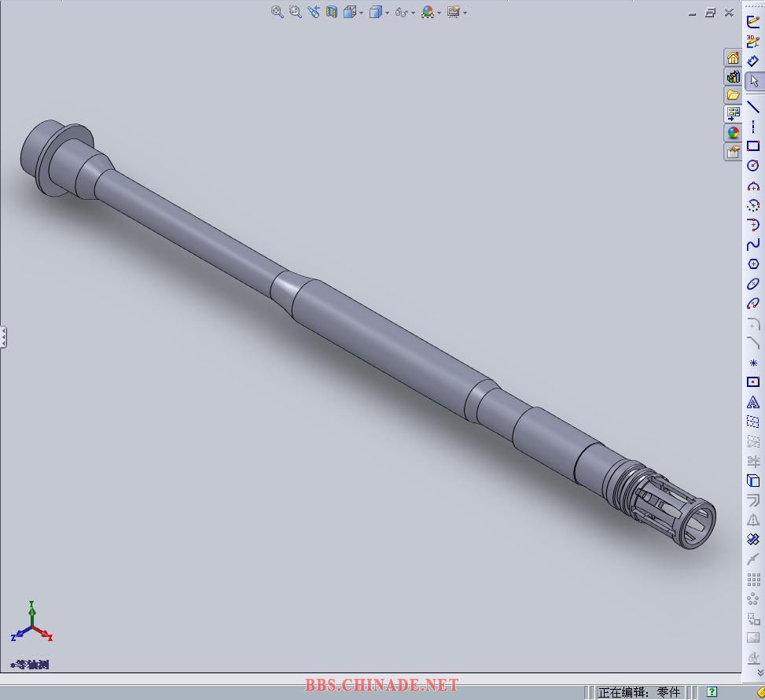The width and height of the screenshot is (765, 700).
Task: Click the Mirror Entities tool
Action: coord(753,422)
